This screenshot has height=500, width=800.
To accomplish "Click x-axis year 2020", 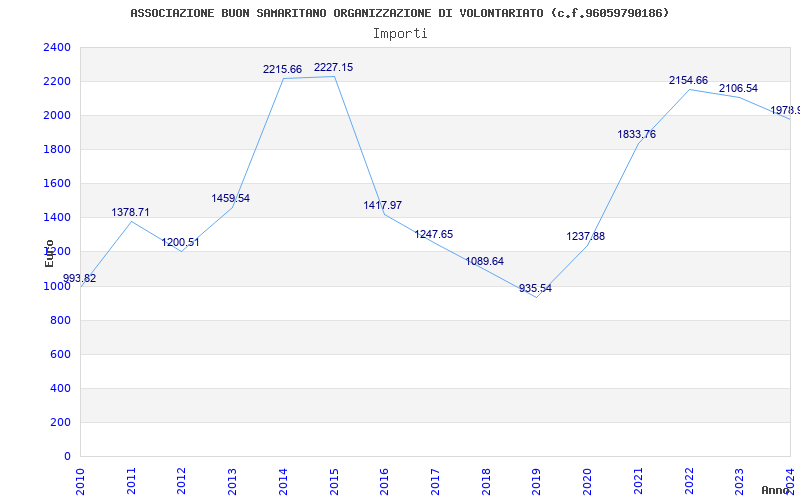I will [x=587, y=481].
